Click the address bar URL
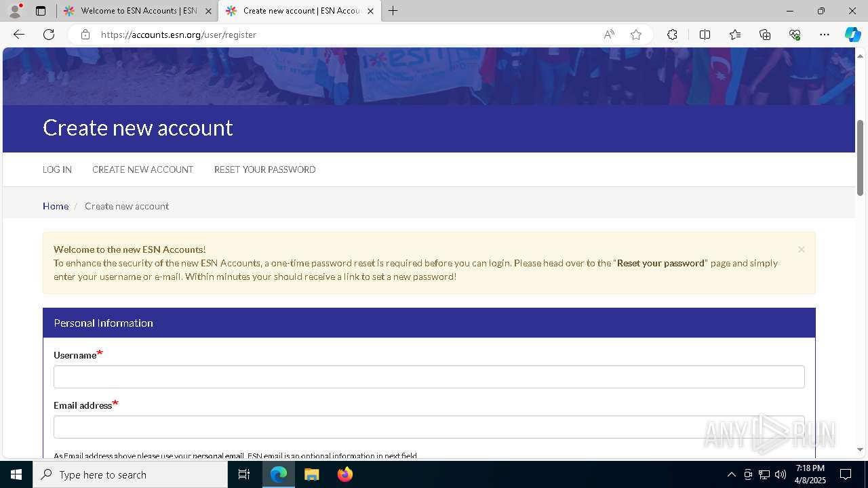Image resolution: width=868 pixels, height=488 pixels. coord(178,35)
